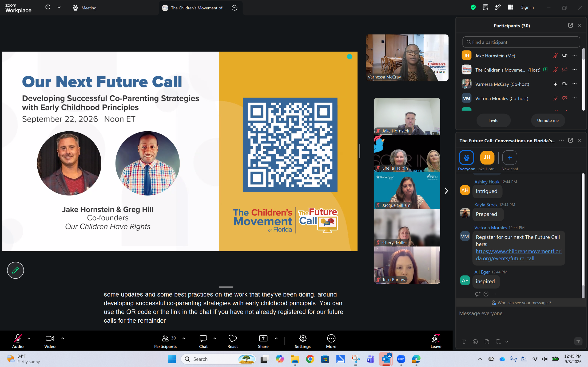The height and width of the screenshot is (367, 588).
Task: Select the Everyone chat tab
Action: coord(466,160)
